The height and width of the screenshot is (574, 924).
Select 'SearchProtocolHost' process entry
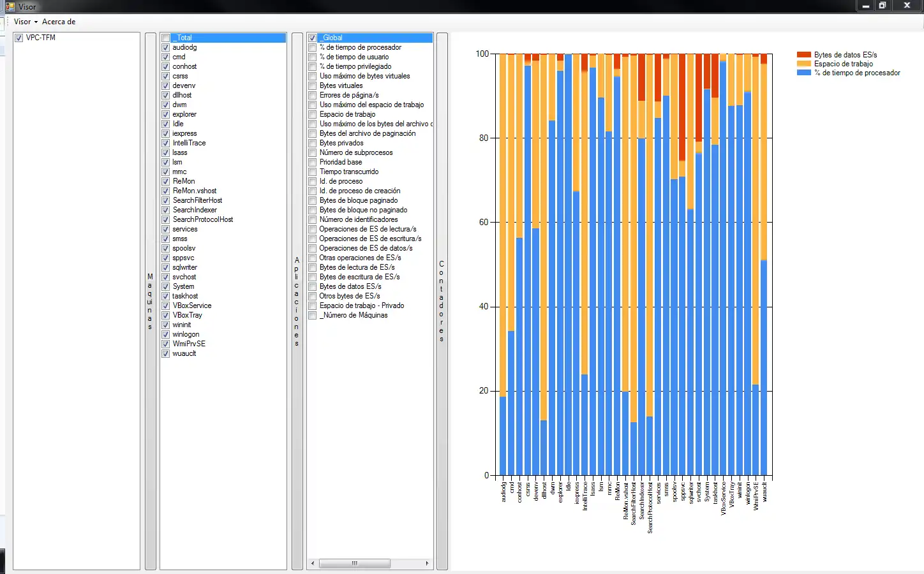coord(203,219)
